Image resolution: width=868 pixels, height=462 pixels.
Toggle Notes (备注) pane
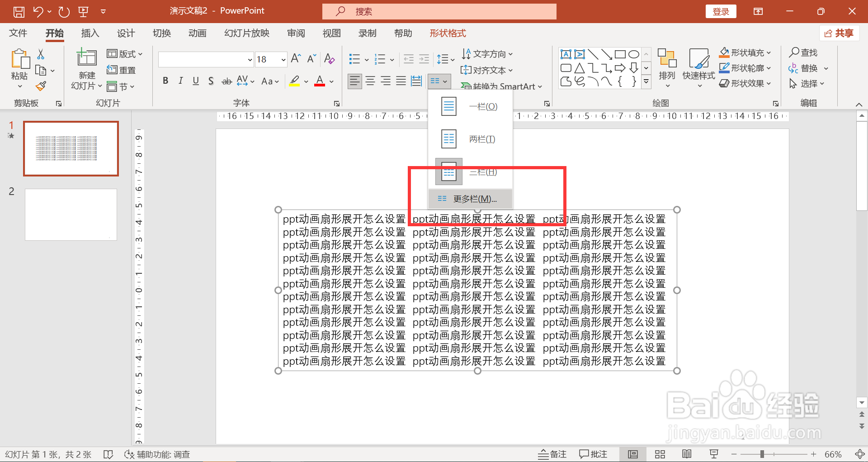(552, 454)
